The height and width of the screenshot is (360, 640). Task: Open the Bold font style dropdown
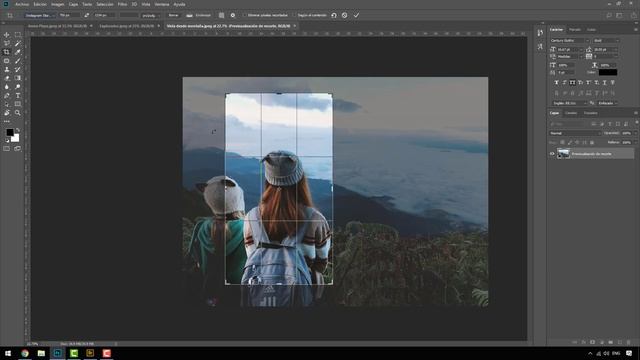tap(606, 40)
